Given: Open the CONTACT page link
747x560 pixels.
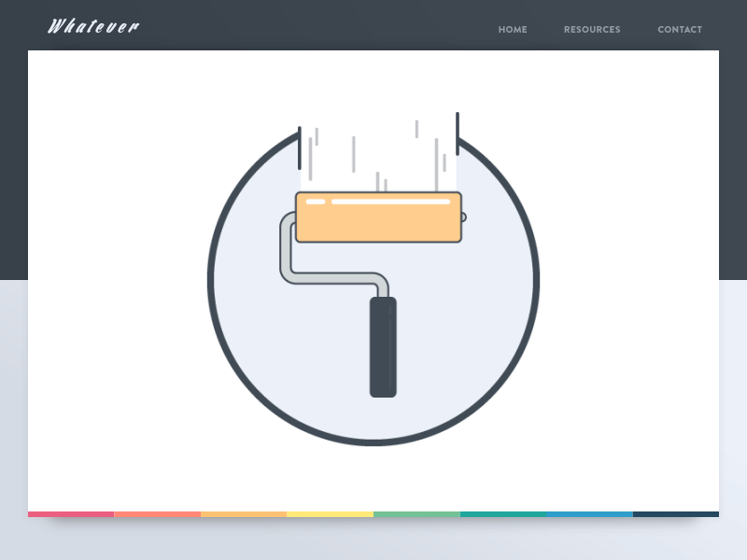Looking at the screenshot, I should [680, 29].
